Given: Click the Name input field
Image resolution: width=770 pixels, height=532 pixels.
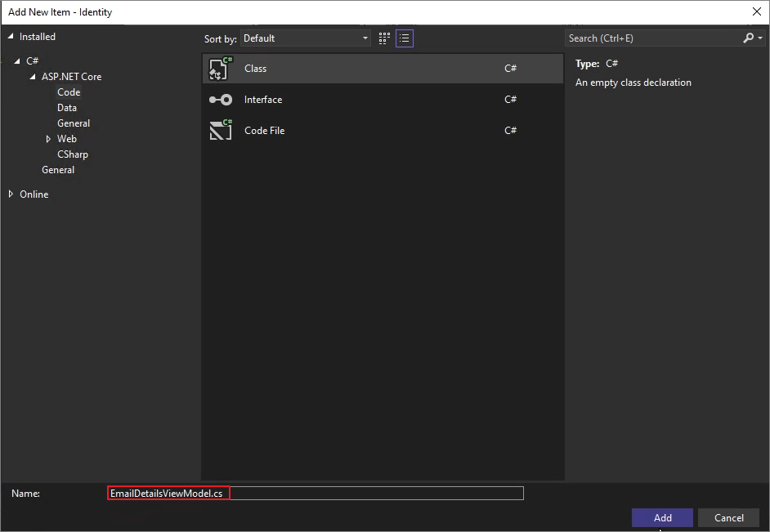Looking at the screenshot, I should click(x=316, y=494).
